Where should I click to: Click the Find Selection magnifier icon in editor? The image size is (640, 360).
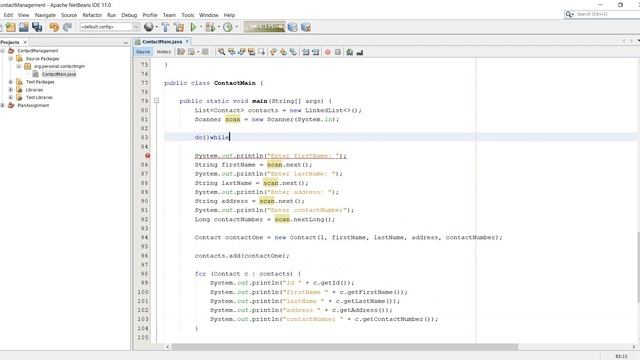coord(221,52)
